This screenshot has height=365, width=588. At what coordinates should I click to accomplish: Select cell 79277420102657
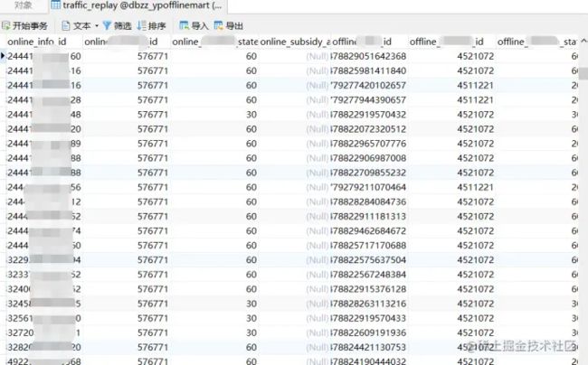pos(368,85)
